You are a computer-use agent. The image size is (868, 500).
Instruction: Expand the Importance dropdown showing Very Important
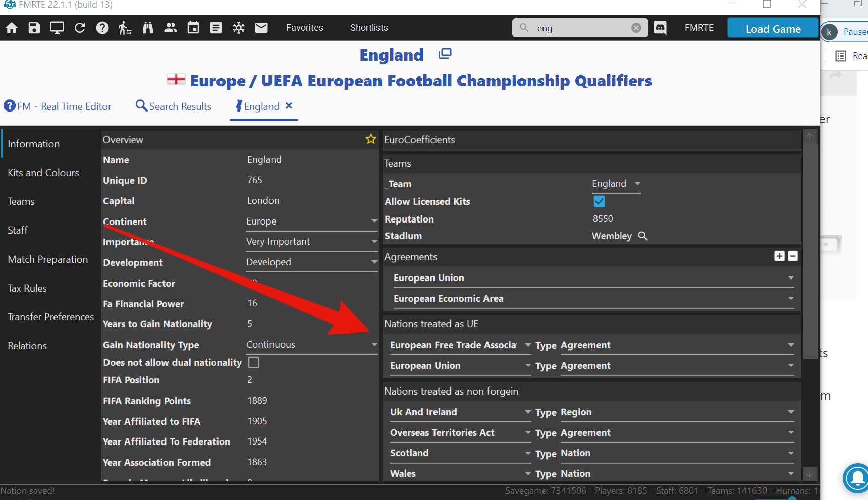tap(312, 242)
